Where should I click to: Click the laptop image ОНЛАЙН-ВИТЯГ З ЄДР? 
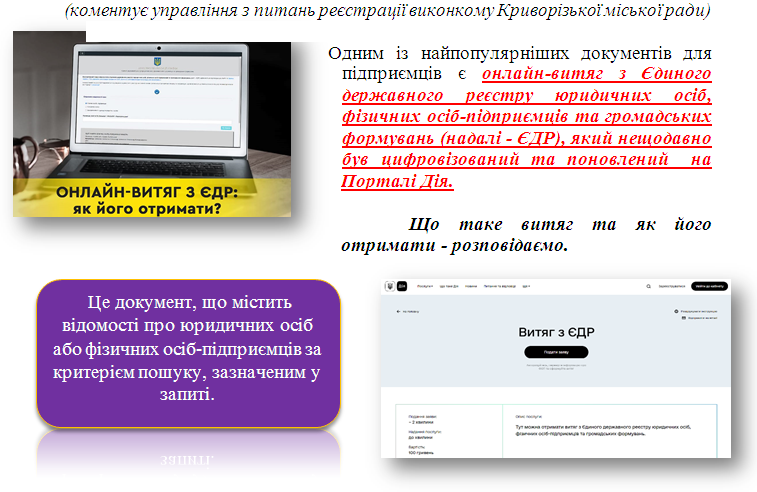152,124
